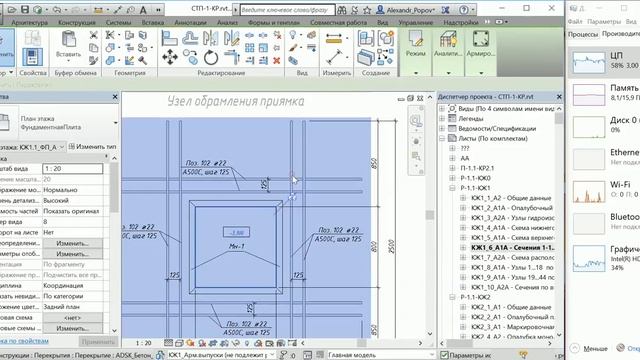Click the first Изменить... button below Поворот на листе
The image size is (640, 360).
tap(73, 243)
